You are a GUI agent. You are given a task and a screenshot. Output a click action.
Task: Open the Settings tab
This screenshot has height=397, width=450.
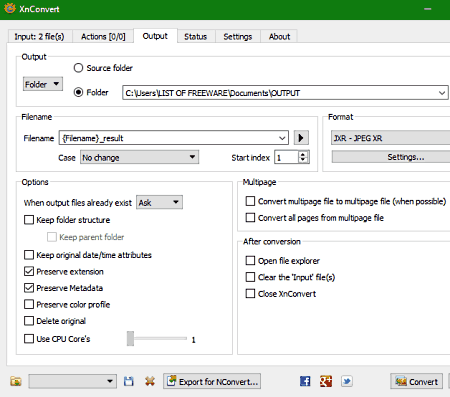238,36
